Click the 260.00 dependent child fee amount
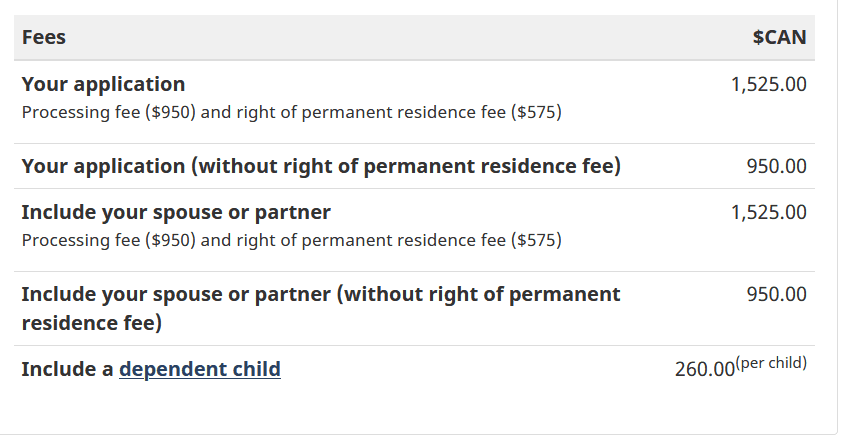 [705, 370]
